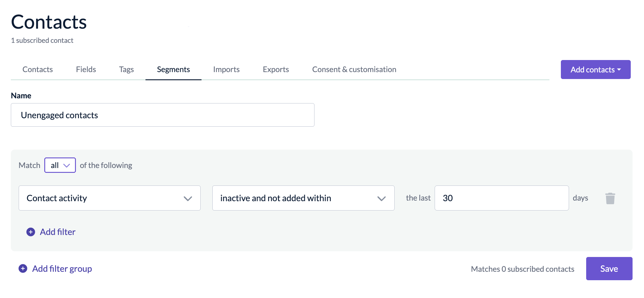This screenshot has height=298, width=644.
Task: Click the plus icon beside Add filter group
Action: (23, 268)
